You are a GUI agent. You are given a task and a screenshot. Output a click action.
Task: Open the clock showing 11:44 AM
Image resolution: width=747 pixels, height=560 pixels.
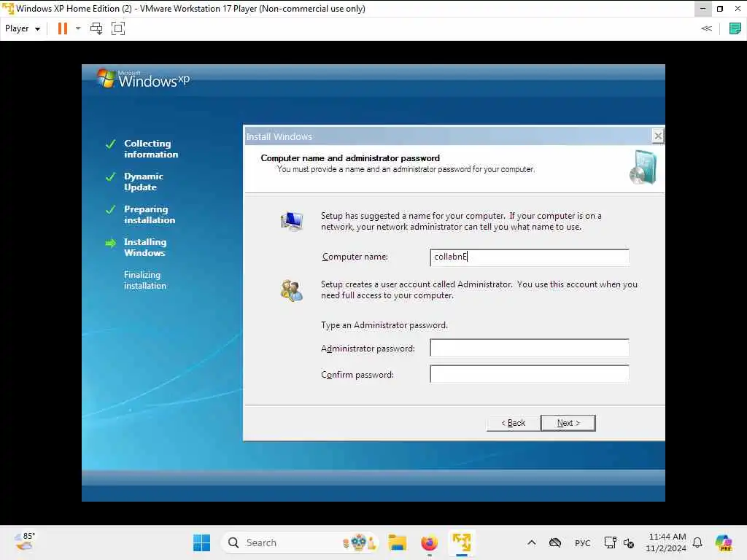click(x=666, y=542)
